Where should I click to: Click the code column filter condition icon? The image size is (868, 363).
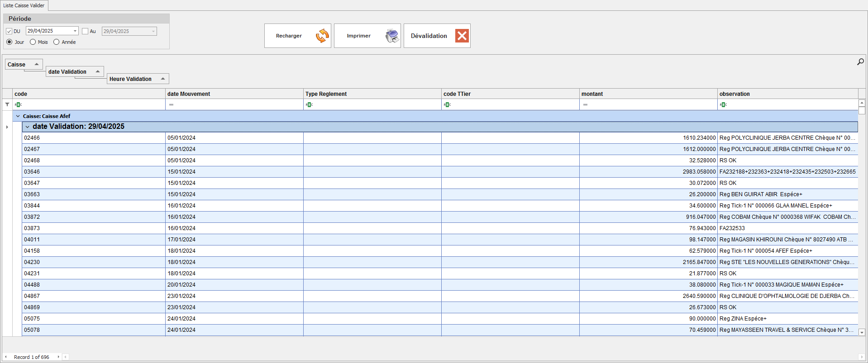click(18, 104)
